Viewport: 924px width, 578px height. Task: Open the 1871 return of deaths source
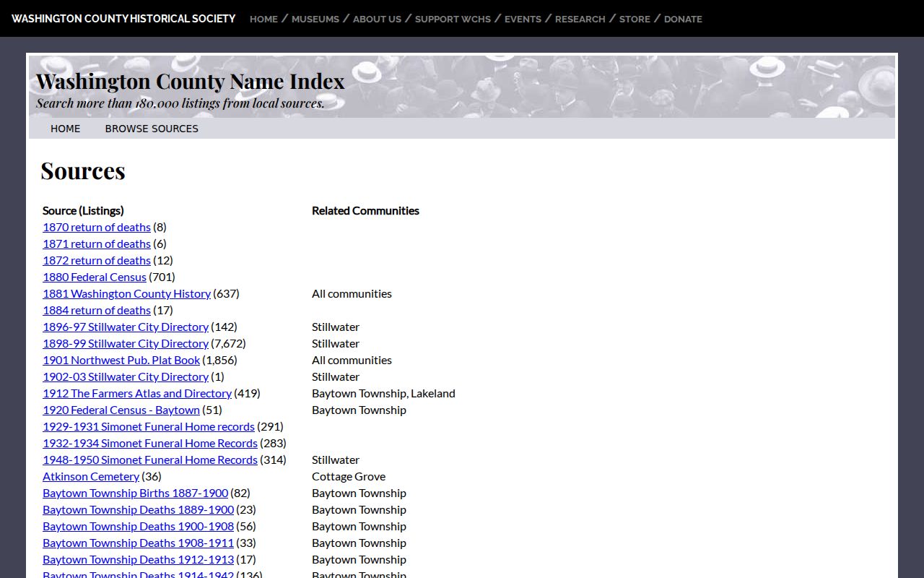click(x=97, y=243)
